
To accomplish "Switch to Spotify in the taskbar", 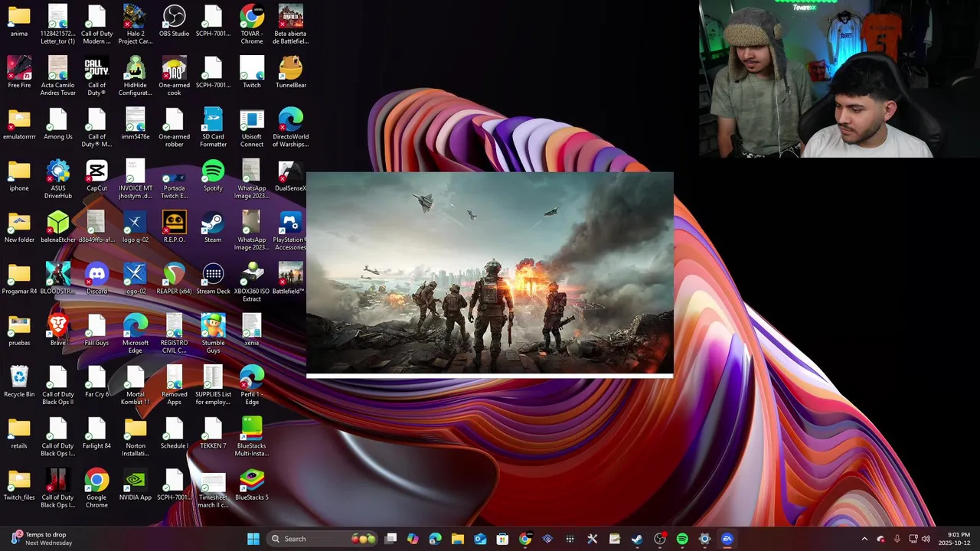I will point(682,539).
